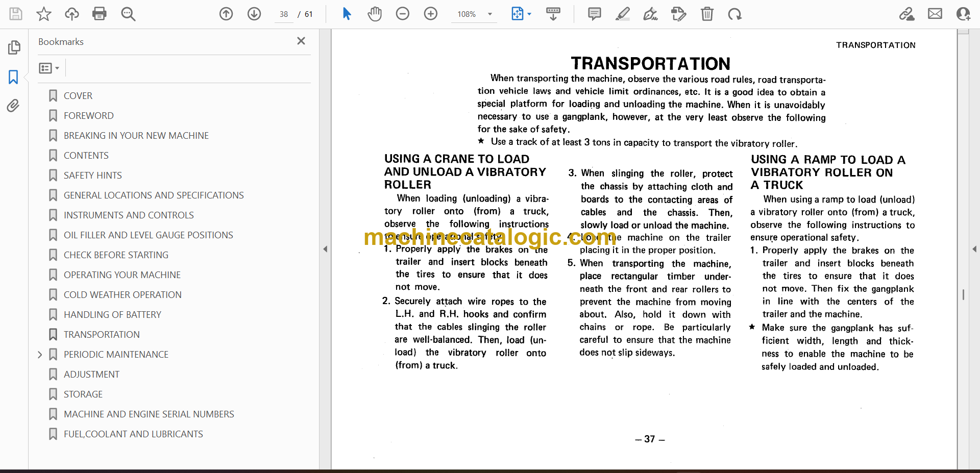Screen dimensions: 980x473
Task: Go to previous page arrow
Action: click(x=226, y=14)
